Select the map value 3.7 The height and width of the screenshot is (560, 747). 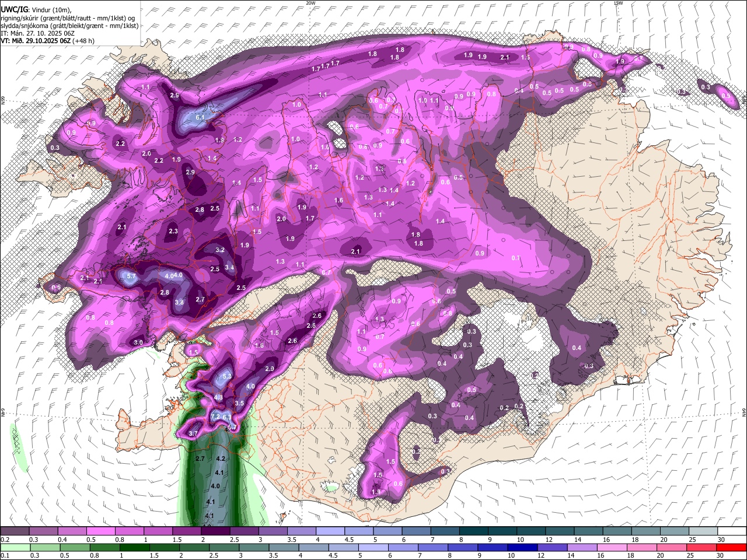(193, 433)
